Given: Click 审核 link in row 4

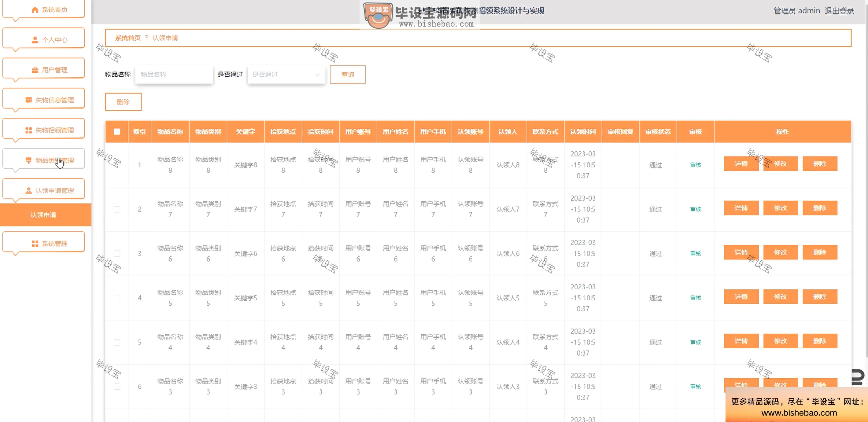Looking at the screenshot, I should [696, 298].
